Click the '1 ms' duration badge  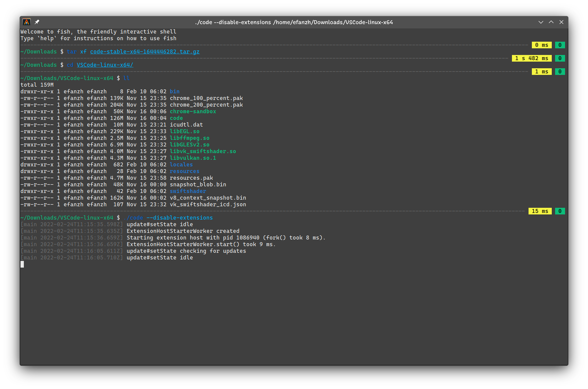coord(542,71)
